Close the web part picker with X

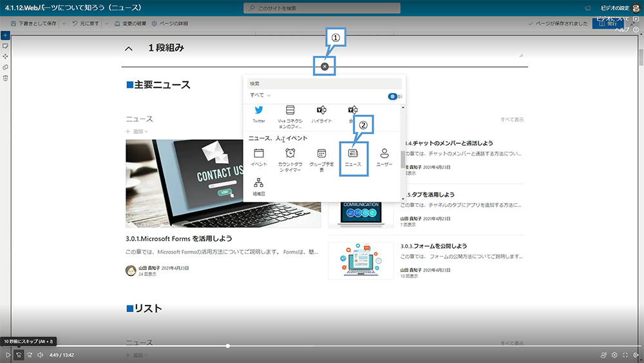pos(325,66)
